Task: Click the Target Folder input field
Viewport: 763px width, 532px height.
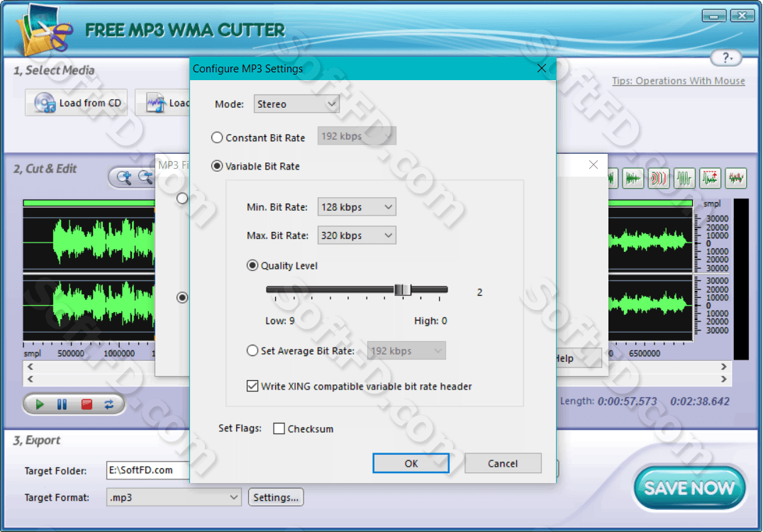Action: (x=147, y=470)
